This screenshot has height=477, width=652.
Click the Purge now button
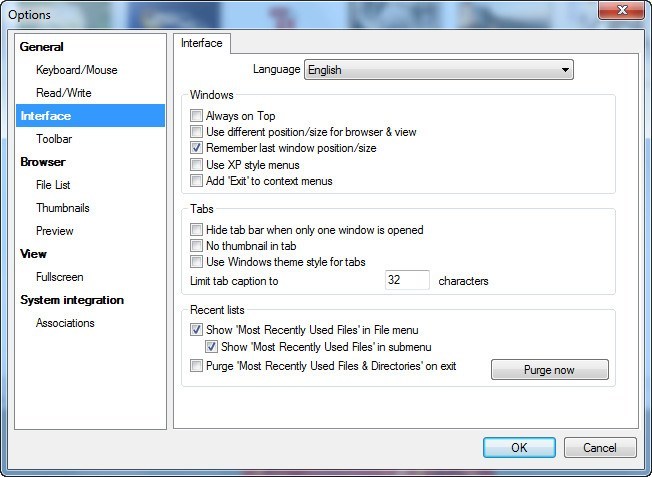click(550, 370)
